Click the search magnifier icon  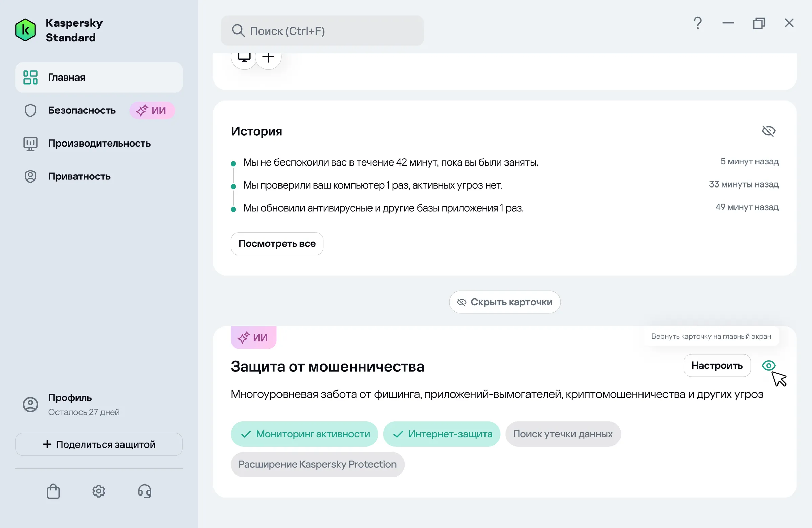click(238, 31)
